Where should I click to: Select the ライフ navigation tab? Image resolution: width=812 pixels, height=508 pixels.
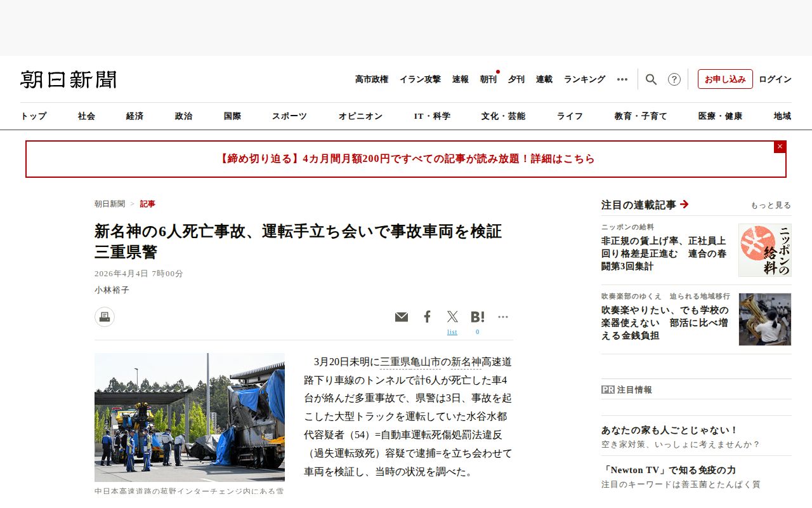click(570, 116)
